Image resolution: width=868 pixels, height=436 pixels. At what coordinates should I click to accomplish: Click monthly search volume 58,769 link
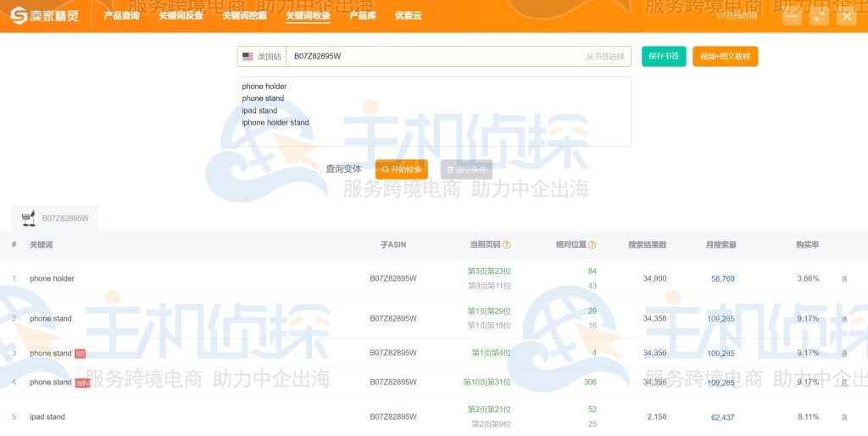click(722, 278)
